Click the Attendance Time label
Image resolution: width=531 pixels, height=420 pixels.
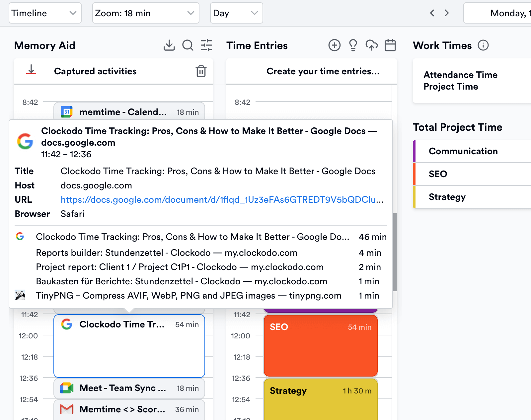460,75
